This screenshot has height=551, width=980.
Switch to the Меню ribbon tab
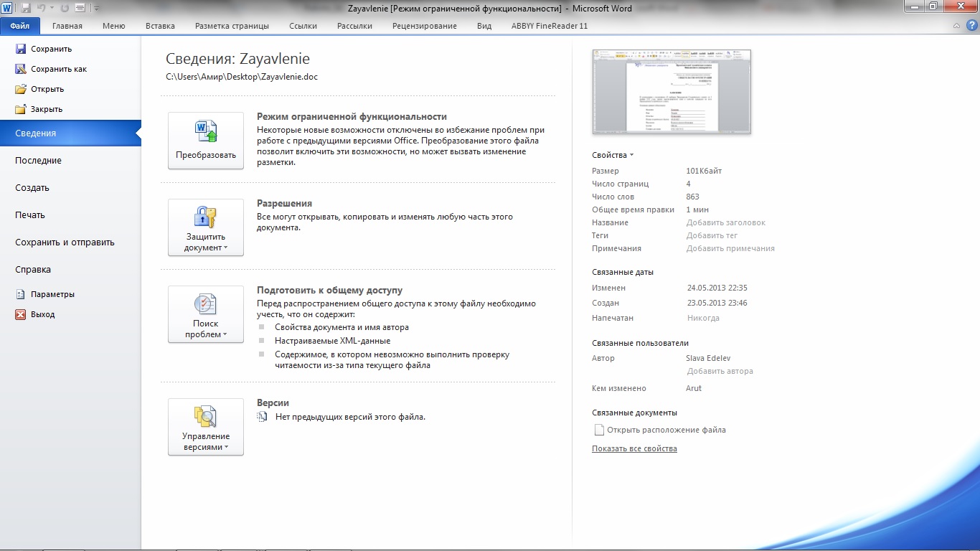point(114,26)
